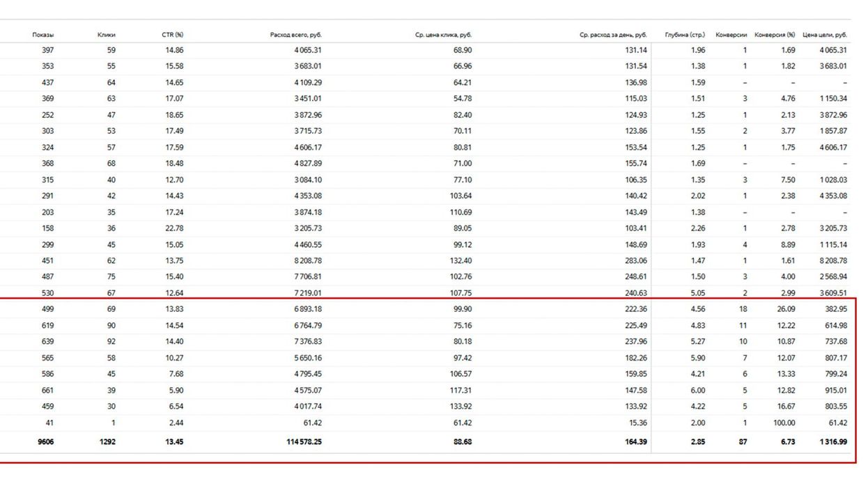Sort by Ср. расход за день header
The width and height of the screenshot is (868, 488).
pyautogui.click(x=613, y=35)
